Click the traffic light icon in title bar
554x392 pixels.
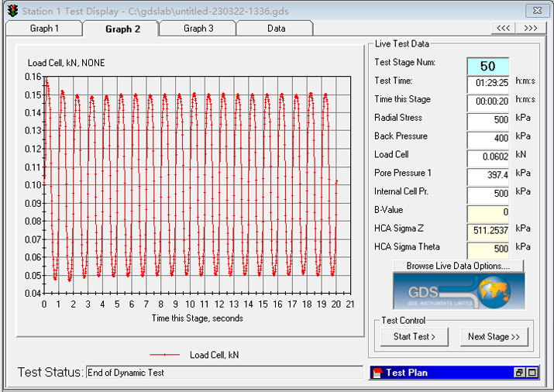click(12, 11)
